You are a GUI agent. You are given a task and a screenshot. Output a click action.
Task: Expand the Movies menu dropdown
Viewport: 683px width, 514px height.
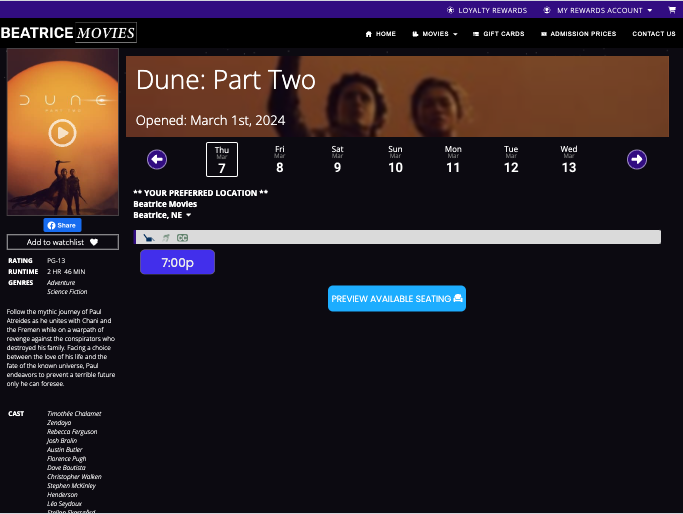point(435,34)
